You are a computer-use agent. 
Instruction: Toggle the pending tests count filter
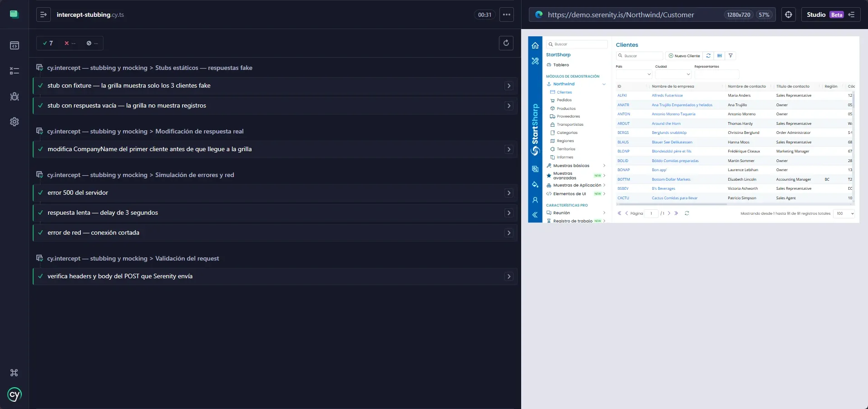coord(92,43)
